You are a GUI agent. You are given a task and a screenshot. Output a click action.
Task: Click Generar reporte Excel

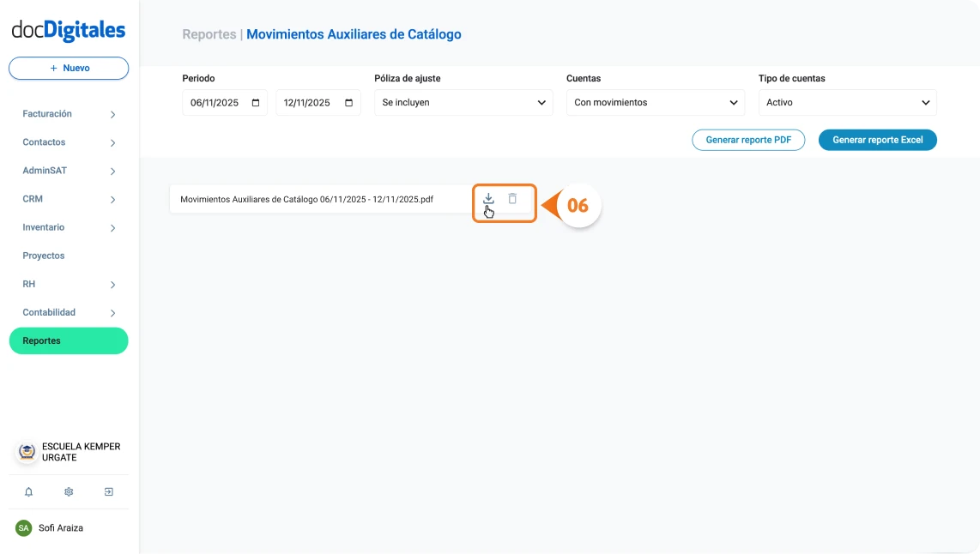click(877, 140)
